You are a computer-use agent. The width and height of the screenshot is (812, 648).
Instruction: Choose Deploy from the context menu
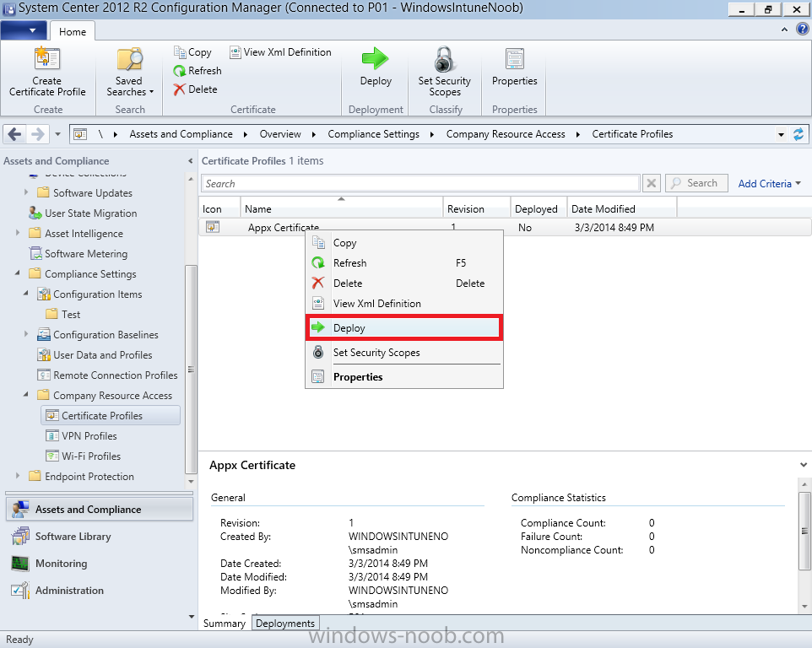coord(404,327)
